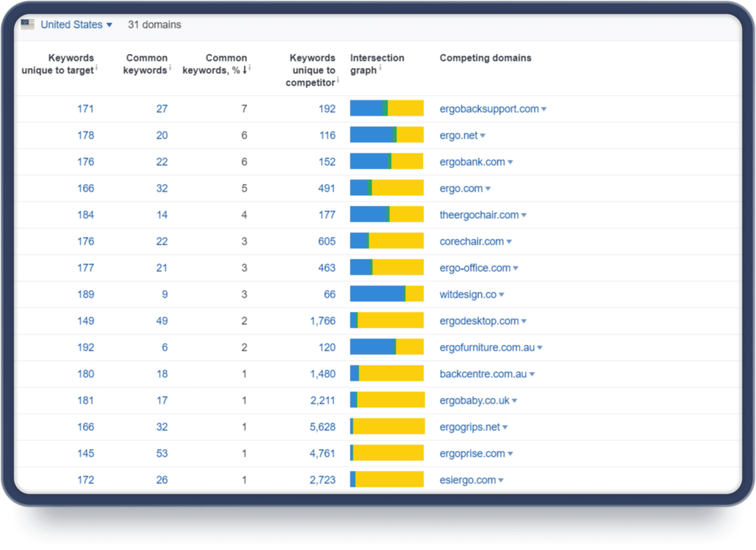The width and height of the screenshot is (756, 550).
Task: Click 2,723 competitor keywords for esiergo.com
Action: pyautogui.click(x=323, y=480)
